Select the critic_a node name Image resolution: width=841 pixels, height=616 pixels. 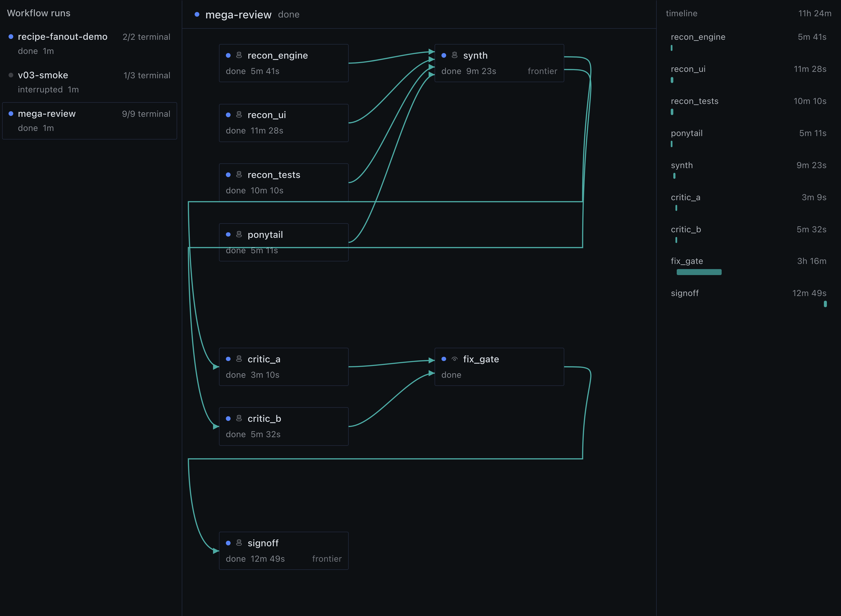coord(264,359)
